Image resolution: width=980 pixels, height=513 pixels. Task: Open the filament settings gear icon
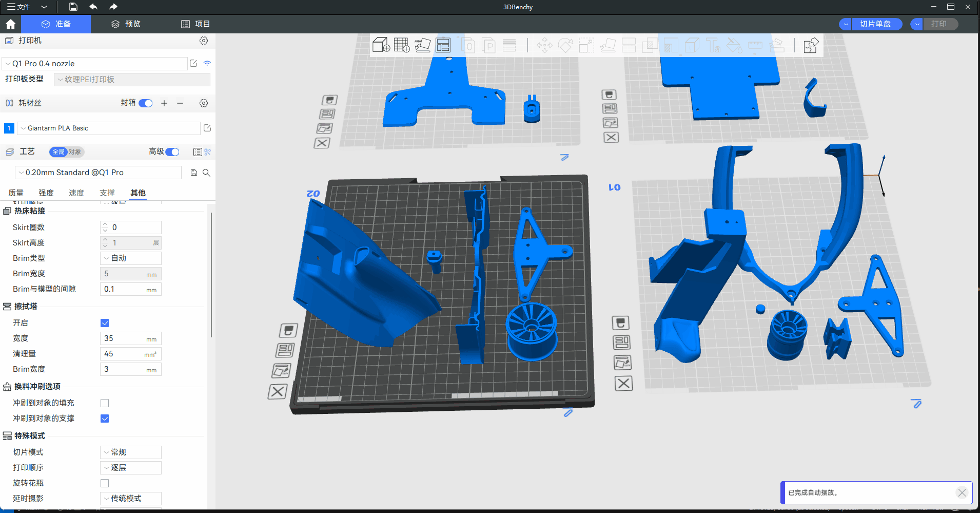click(204, 103)
